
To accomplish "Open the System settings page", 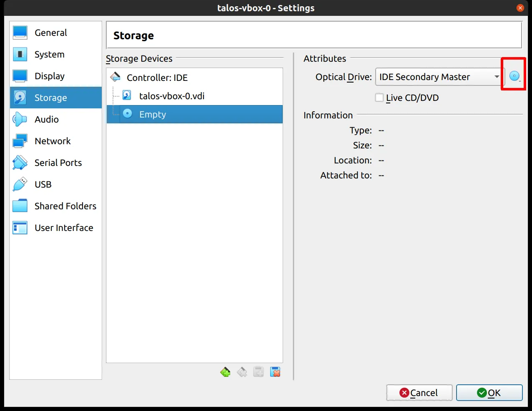I will click(x=49, y=54).
